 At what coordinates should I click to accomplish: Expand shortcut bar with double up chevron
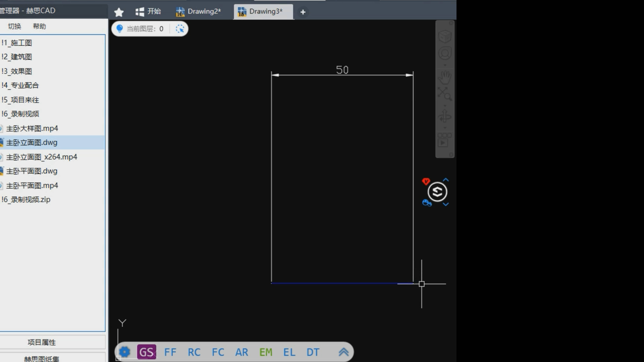(343, 352)
